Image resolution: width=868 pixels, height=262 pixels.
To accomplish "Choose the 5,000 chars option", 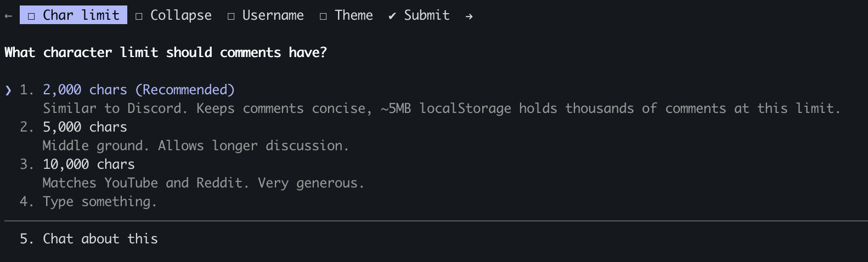I will (84, 127).
